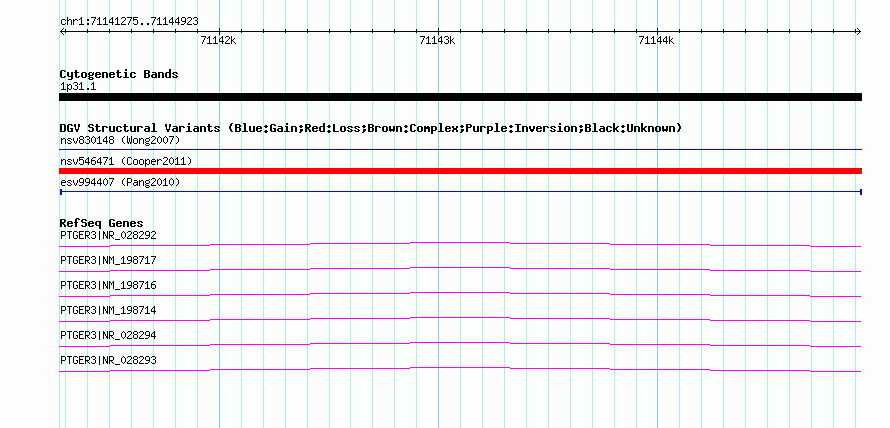
Task: Click the PTGER3|NR_028292 transcript label
Action: [x=108, y=235]
